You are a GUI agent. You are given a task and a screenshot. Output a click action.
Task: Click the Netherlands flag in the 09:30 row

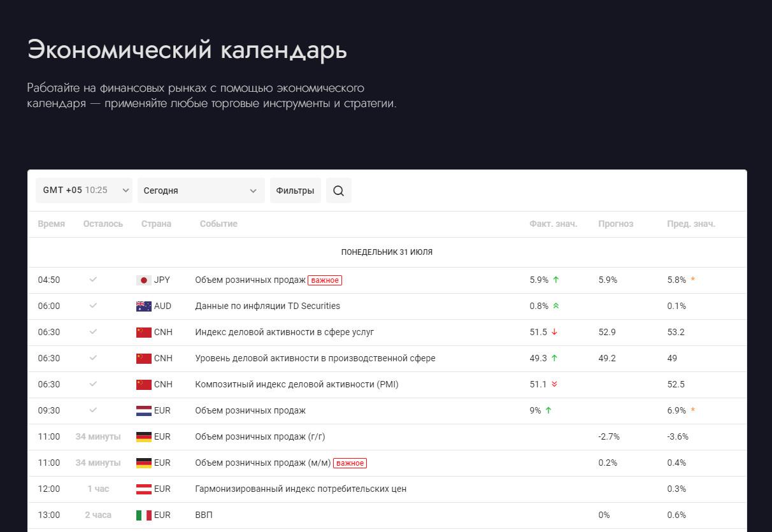[x=143, y=411]
